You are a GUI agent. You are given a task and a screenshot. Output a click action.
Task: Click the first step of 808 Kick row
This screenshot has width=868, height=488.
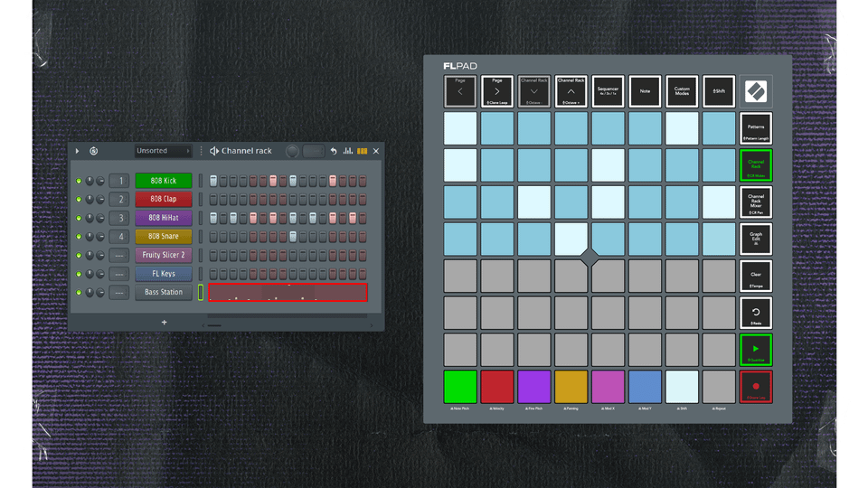(213, 181)
